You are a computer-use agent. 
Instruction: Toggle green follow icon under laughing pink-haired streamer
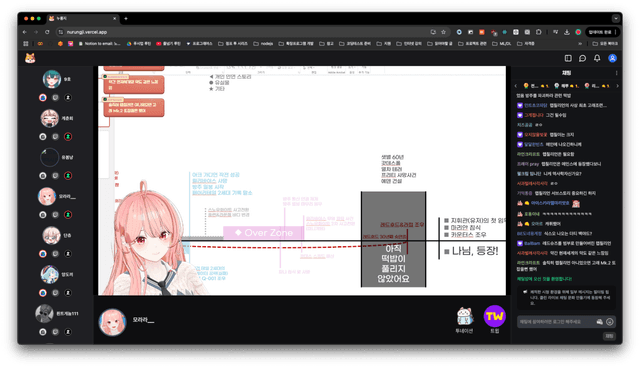click(x=68, y=137)
